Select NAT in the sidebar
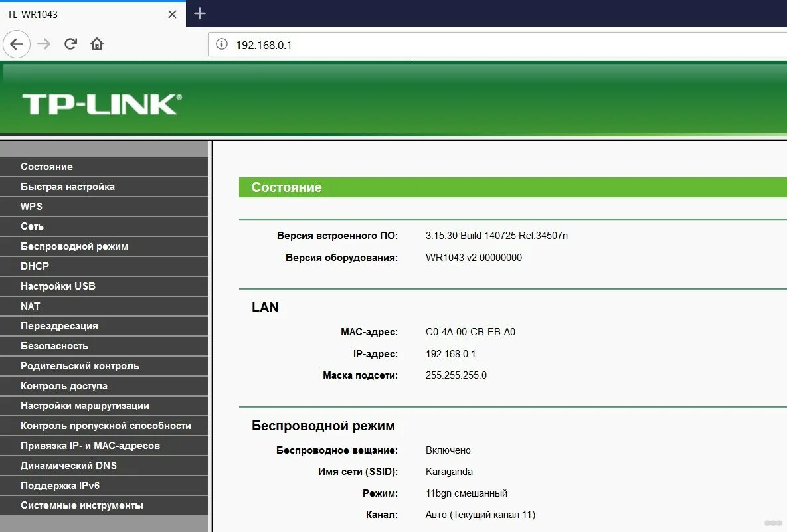The width and height of the screenshot is (787, 532). pos(104,306)
